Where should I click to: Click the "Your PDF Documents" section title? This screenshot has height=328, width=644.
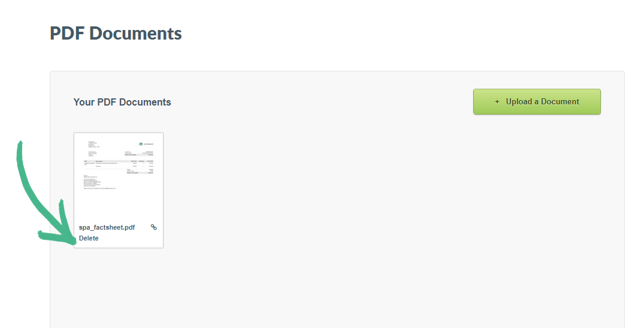pos(122,102)
